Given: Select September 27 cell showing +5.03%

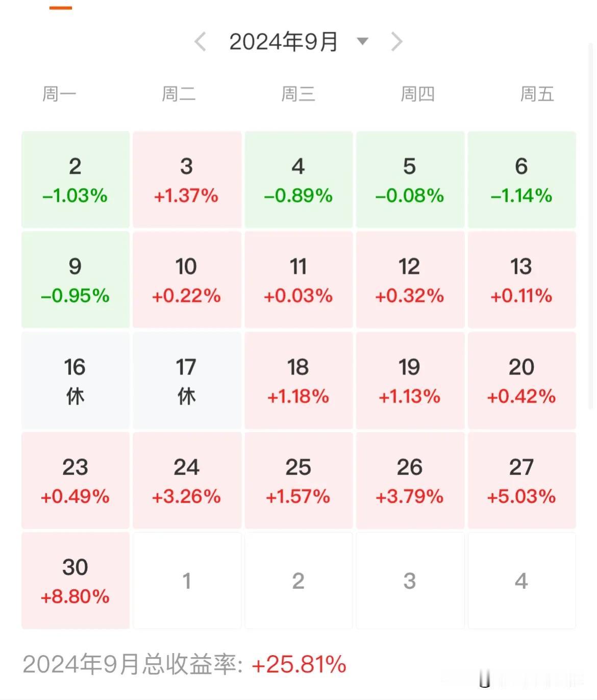Looking at the screenshot, I should coord(521,481).
